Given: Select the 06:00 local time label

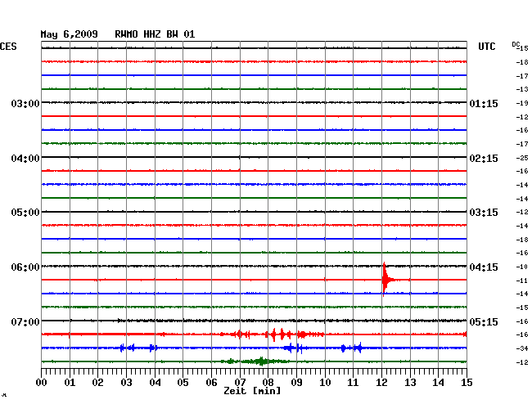Looking at the screenshot, I should point(25,267).
